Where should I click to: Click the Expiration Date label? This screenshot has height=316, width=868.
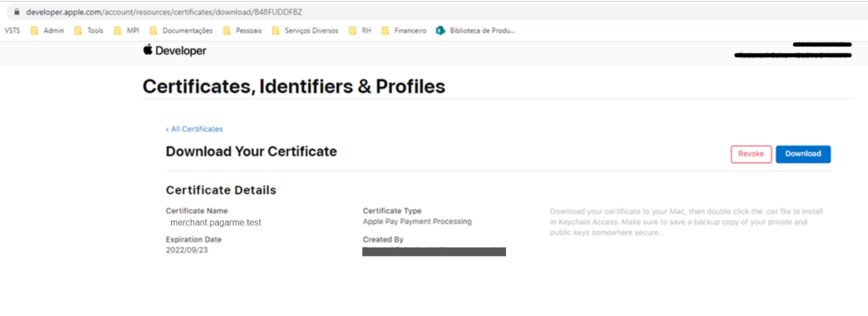point(193,240)
